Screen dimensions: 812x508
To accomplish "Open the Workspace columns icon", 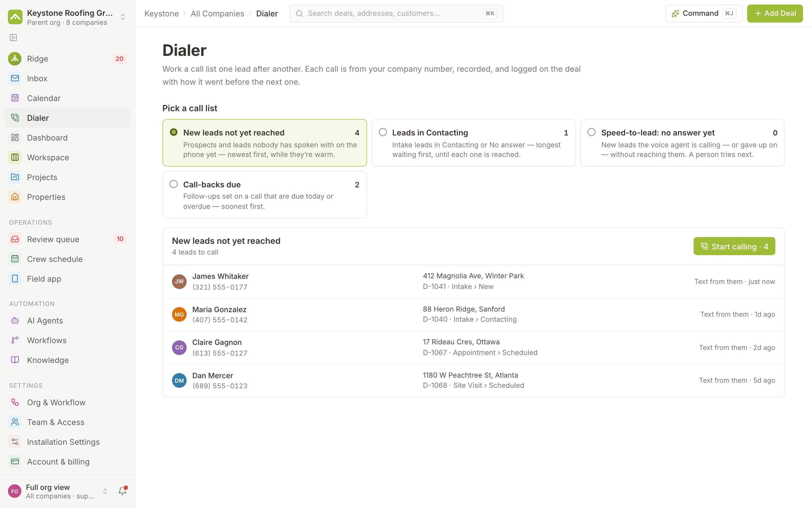I will [15, 157].
